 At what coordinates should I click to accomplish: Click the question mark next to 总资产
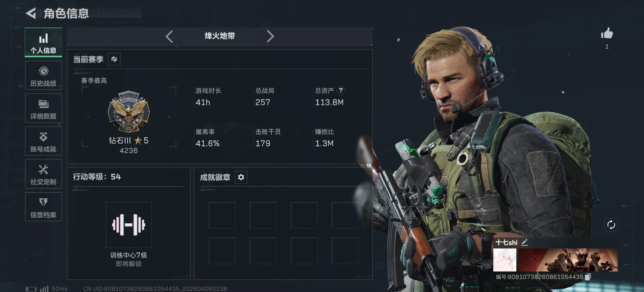[x=341, y=90]
